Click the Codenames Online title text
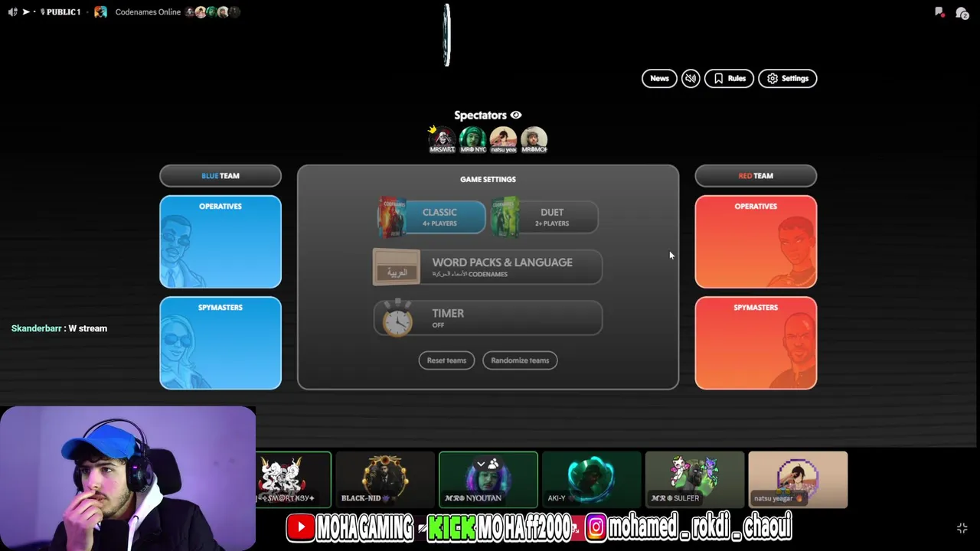Viewport: 980px width, 551px height. pyautogui.click(x=148, y=11)
